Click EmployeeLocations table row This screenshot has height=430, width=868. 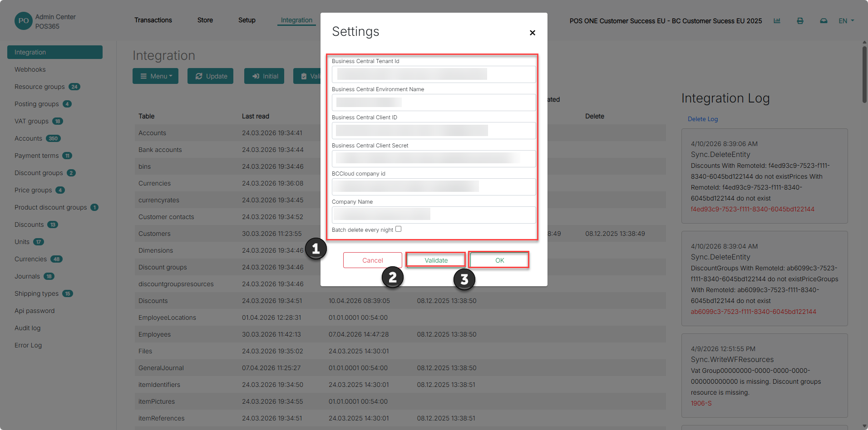click(x=400, y=318)
